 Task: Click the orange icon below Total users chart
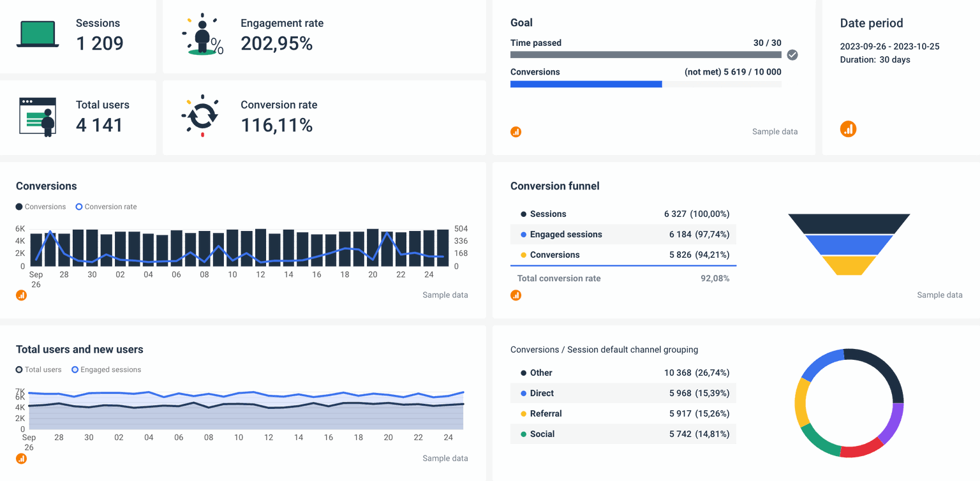(22, 458)
